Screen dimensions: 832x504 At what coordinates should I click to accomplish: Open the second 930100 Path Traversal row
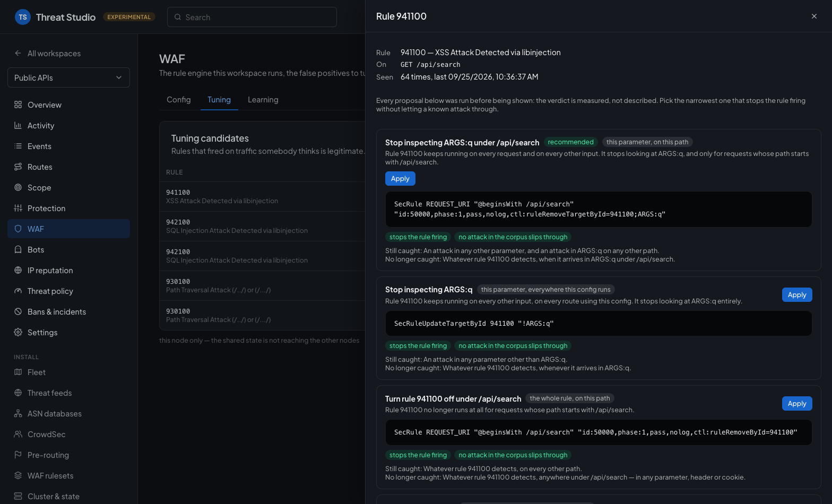click(x=262, y=316)
